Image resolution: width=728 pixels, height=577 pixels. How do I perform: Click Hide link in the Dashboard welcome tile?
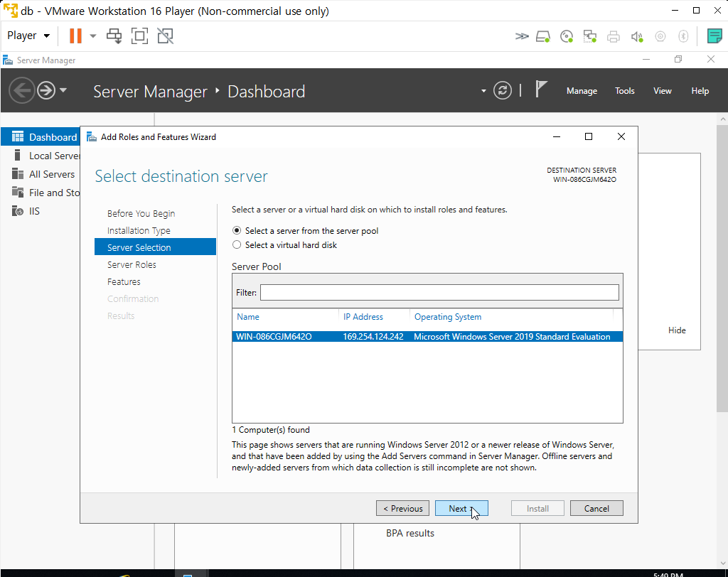tap(677, 330)
